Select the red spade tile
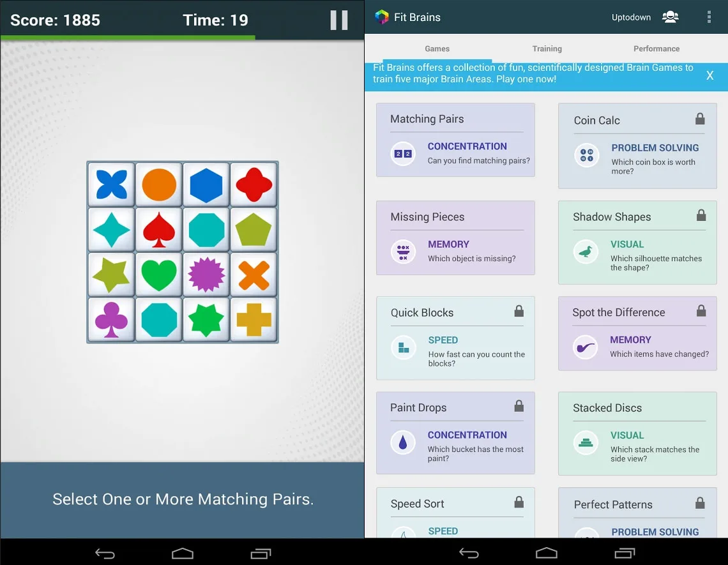The height and width of the screenshot is (565, 728). coord(159,229)
